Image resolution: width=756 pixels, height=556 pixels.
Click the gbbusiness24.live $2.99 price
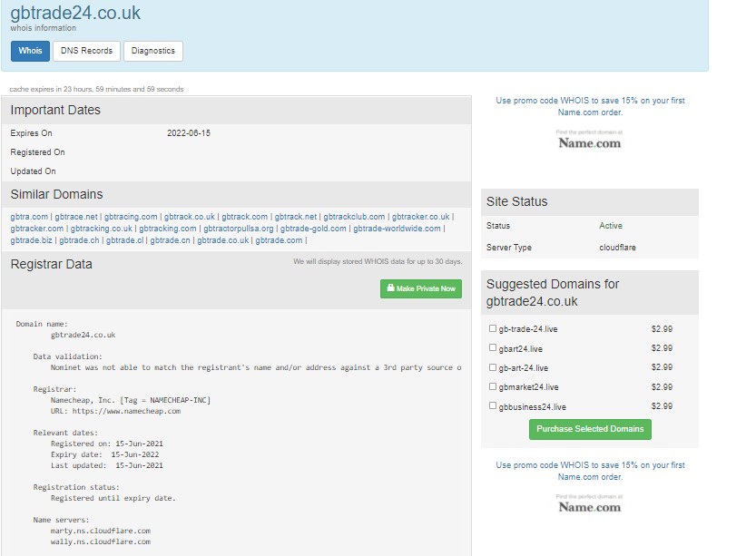point(662,406)
